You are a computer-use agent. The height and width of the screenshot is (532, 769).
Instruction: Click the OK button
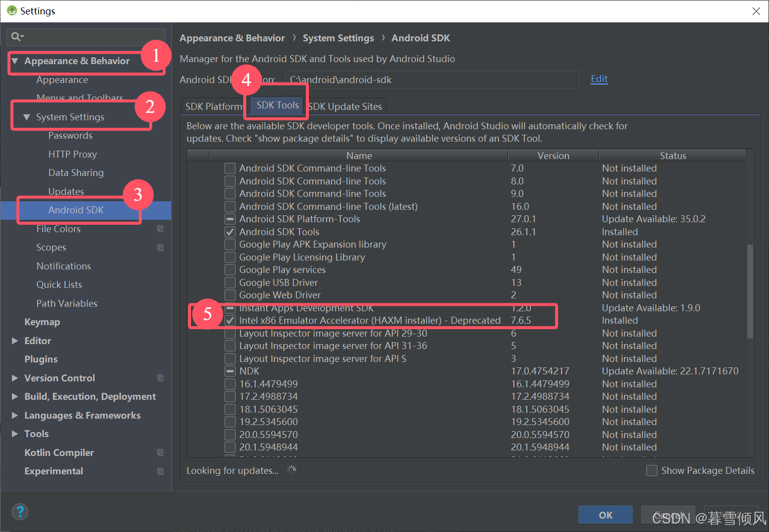coord(605,515)
